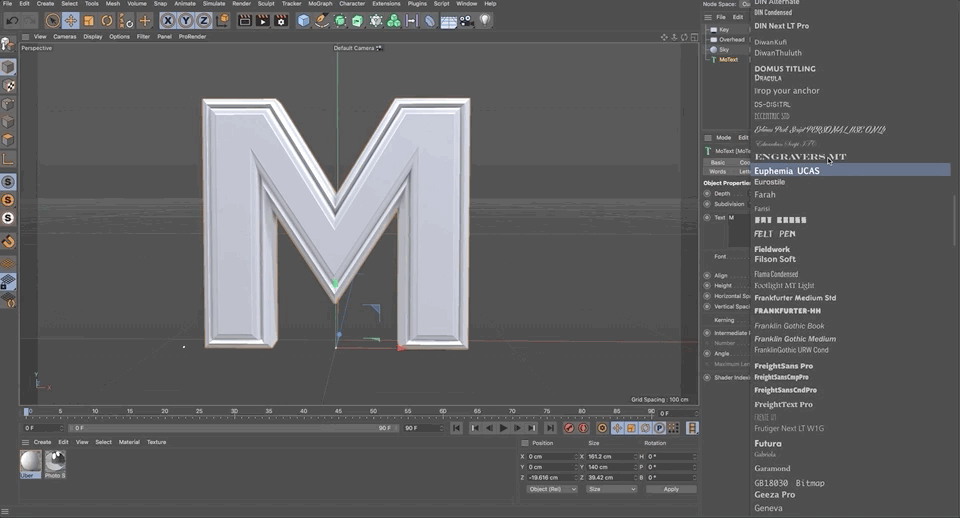960x518 pixels.
Task: Click the timeline ruler at frame 45
Action: (x=338, y=411)
